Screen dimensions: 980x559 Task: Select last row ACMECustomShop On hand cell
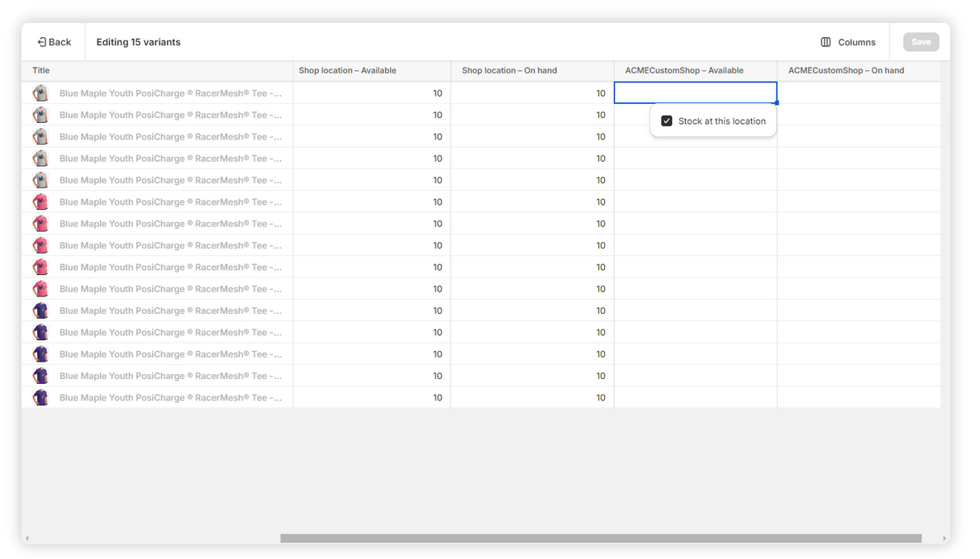point(859,398)
